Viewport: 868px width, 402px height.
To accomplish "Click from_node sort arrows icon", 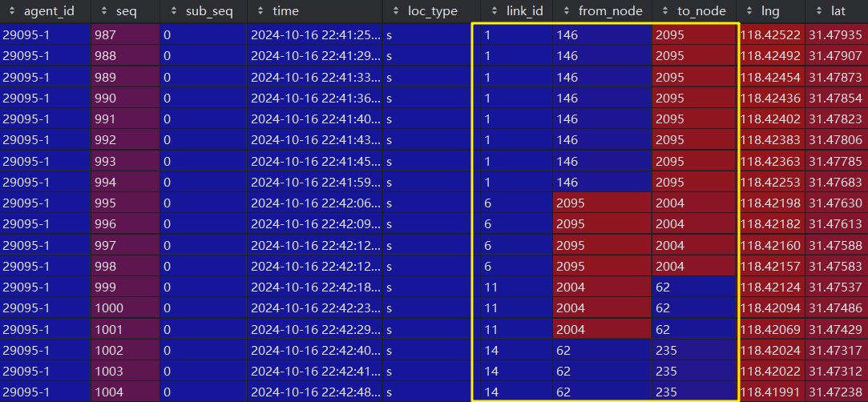I will 566,11.
